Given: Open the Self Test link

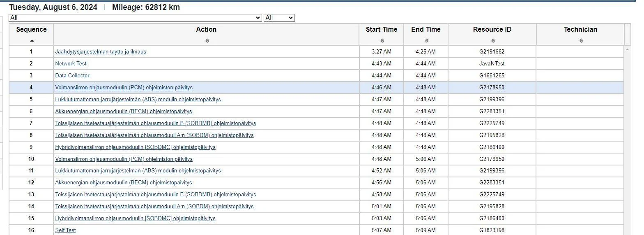Looking at the screenshot, I should pyautogui.click(x=66, y=230).
